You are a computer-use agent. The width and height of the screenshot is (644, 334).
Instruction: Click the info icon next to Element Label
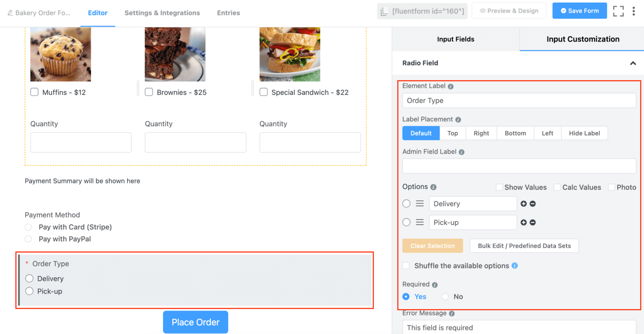[x=450, y=86]
